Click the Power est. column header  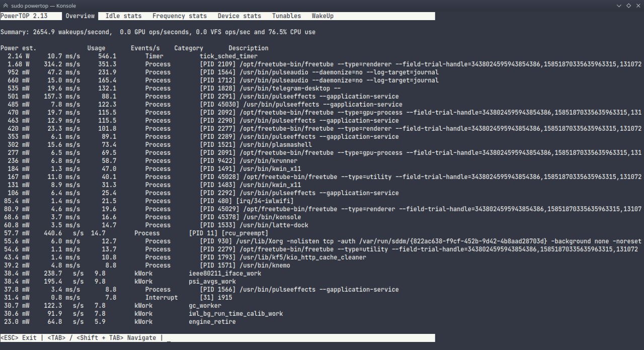pyautogui.click(x=18, y=48)
